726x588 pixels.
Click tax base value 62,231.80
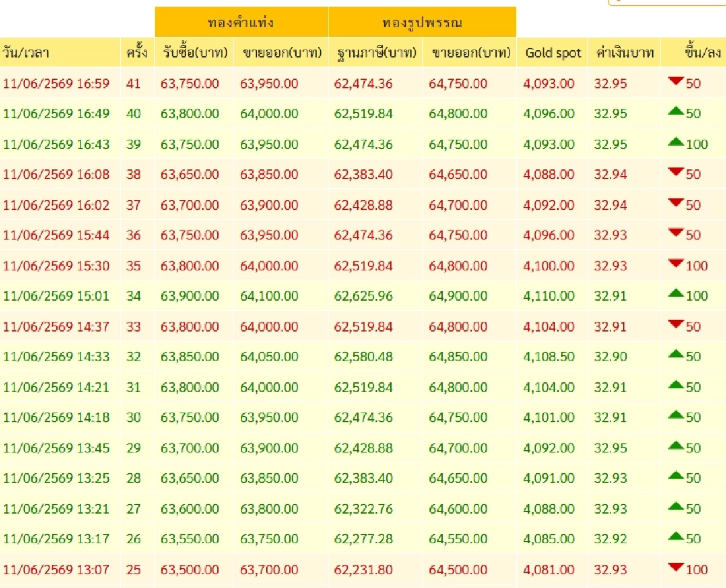pos(363,570)
